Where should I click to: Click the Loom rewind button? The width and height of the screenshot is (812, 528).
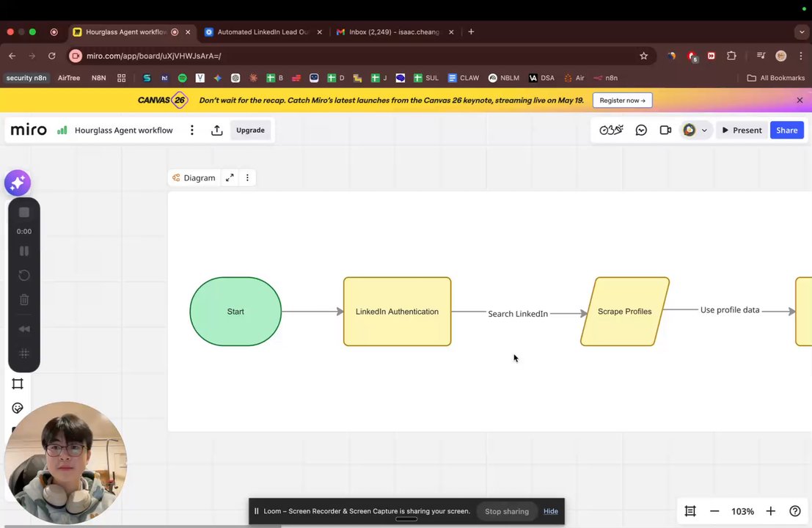pos(23,329)
